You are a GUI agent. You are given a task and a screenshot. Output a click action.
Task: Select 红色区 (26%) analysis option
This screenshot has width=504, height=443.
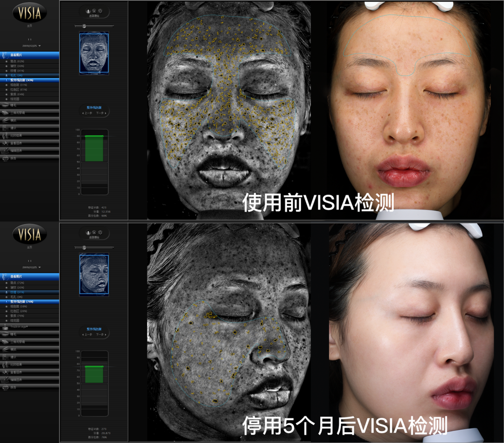pyautogui.click(x=29, y=311)
